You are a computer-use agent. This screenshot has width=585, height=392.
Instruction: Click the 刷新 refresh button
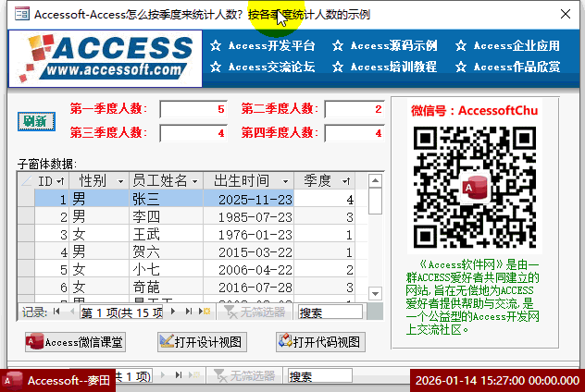(36, 121)
